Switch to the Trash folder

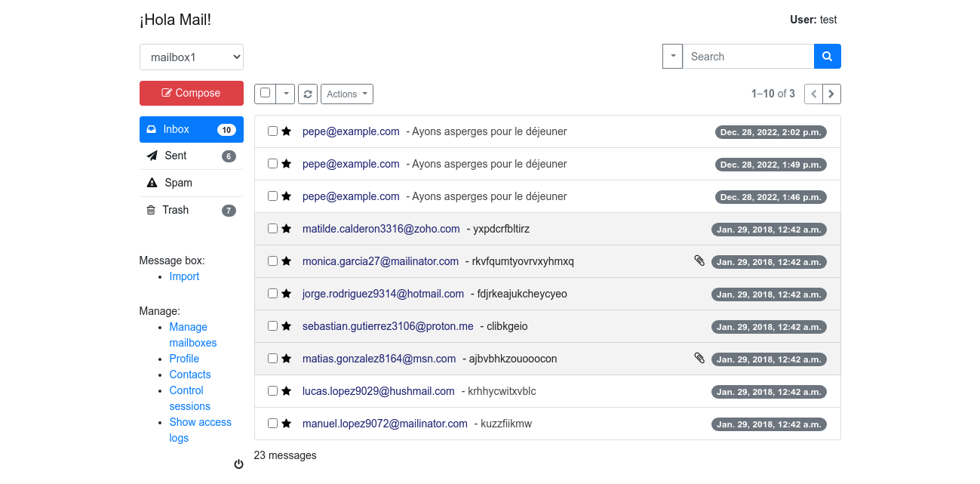click(x=175, y=210)
